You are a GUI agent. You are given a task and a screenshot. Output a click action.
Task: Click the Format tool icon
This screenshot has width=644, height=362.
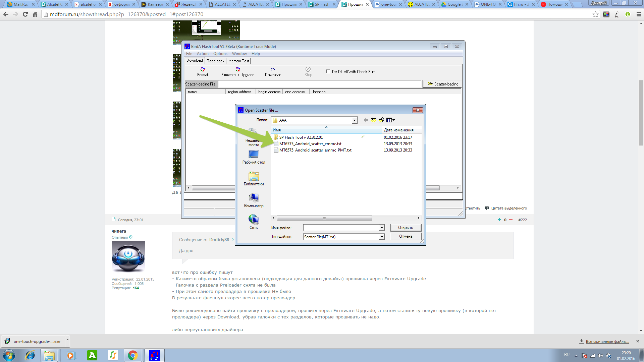point(203,69)
